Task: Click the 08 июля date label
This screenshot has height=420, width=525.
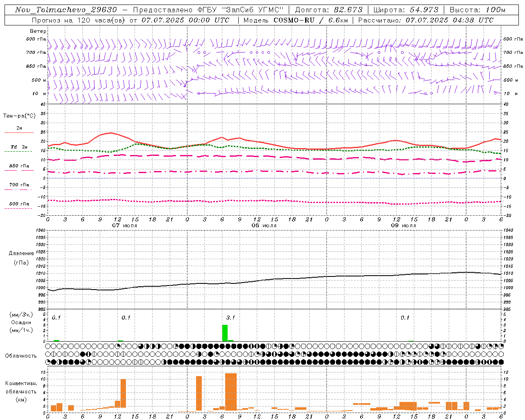Action: coord(264,226)
